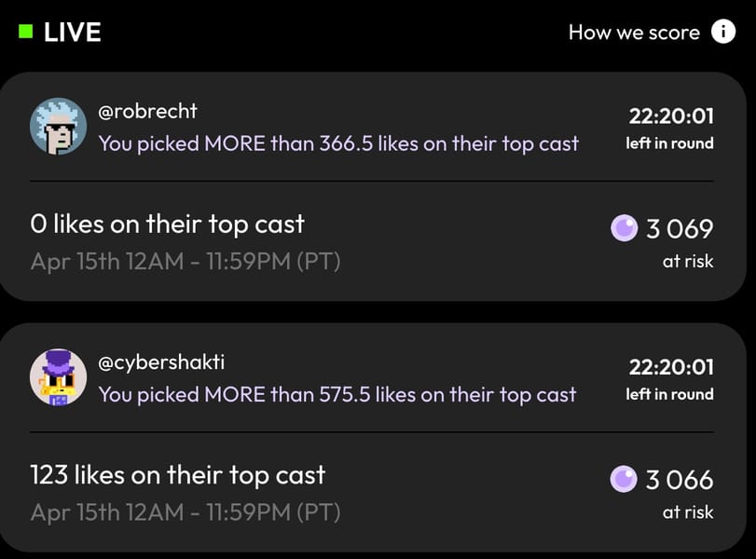This screenshot has height=559, width=756.
Task: Open the @cybershakti username link
Action: pos(161,361)
